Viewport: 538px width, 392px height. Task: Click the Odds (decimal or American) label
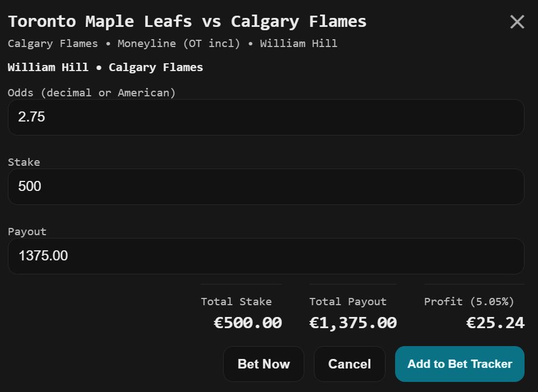pyautogui.click(x=92, y=93)
